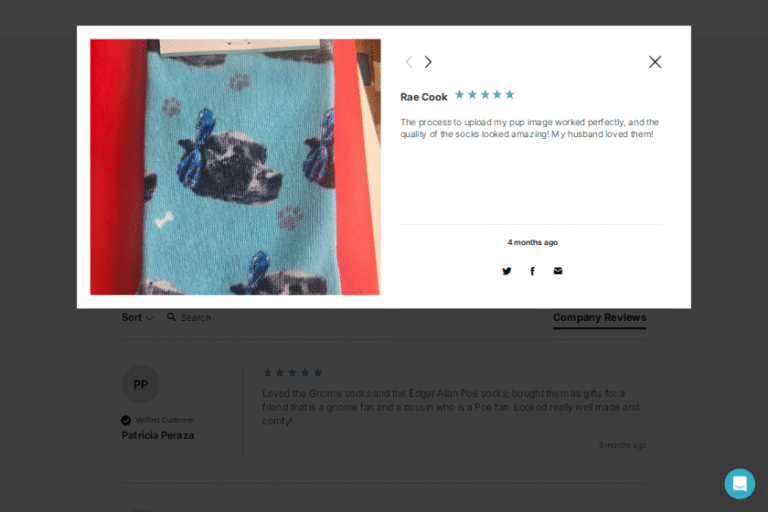The image size is (768, 512).
Task: Click the search magnifier icon
Action: [x=171, y=317]
